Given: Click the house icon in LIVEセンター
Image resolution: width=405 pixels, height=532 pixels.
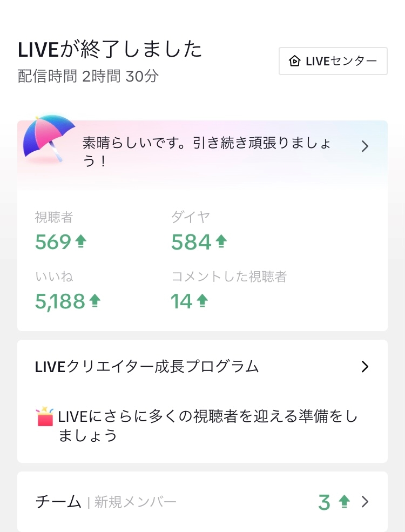Looking at the screenshot, I should pos(295,61).
